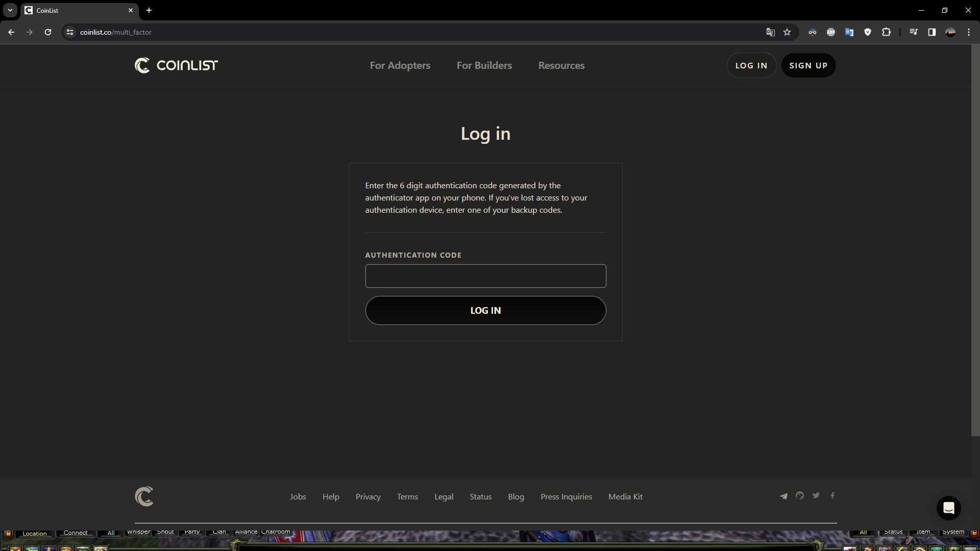Toggle the bookmark star for this page
Viewport: 980px width, 551px height.
coord(787,32)
